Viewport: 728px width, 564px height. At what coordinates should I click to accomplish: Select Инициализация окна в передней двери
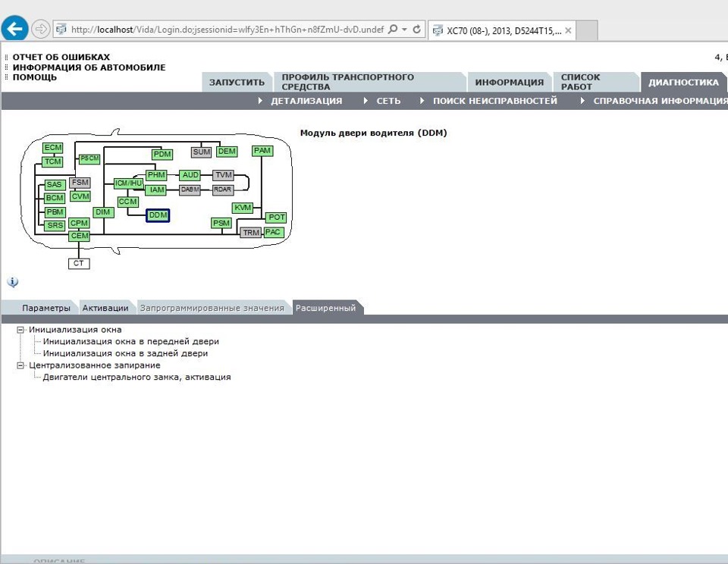(131, 341)
